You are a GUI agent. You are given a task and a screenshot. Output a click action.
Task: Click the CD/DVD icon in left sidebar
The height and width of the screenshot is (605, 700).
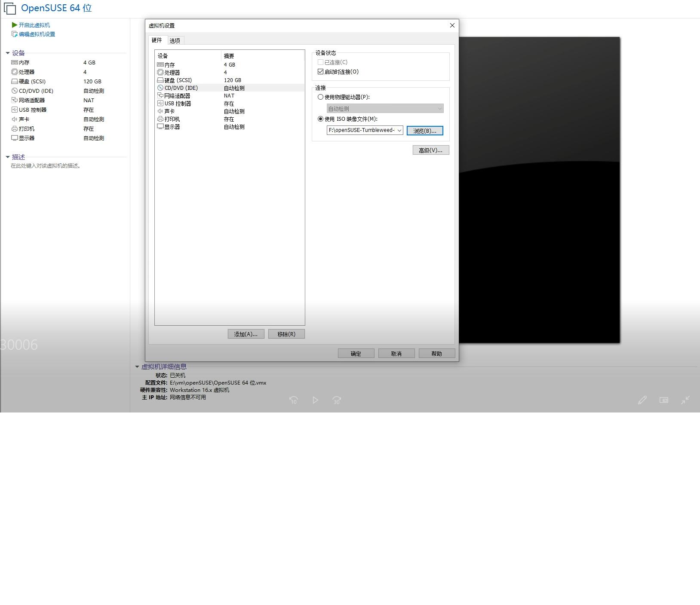(15, 91)
